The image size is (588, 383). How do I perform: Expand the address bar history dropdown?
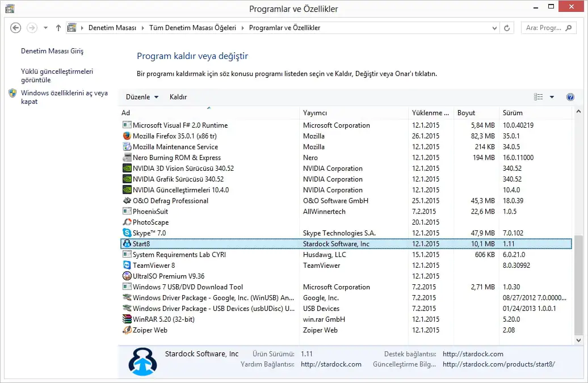495,28
